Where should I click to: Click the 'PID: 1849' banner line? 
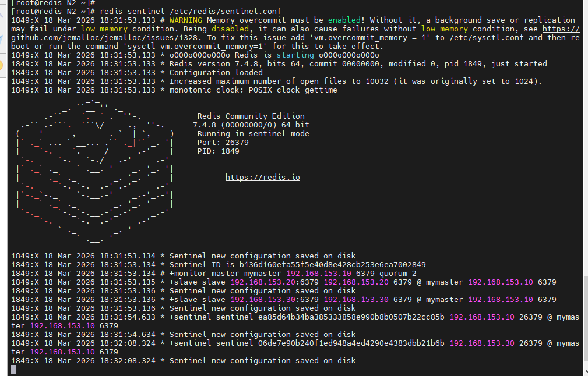[x=219, y=151]
